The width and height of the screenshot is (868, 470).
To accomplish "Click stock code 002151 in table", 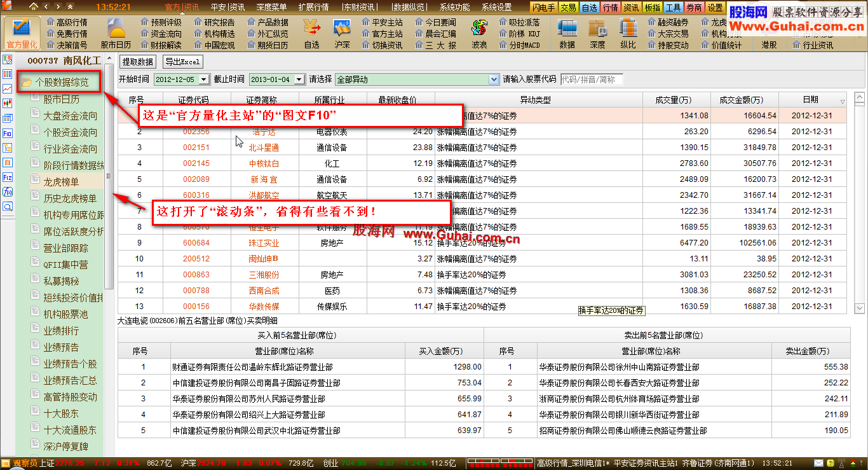I will tap(196, 148).
